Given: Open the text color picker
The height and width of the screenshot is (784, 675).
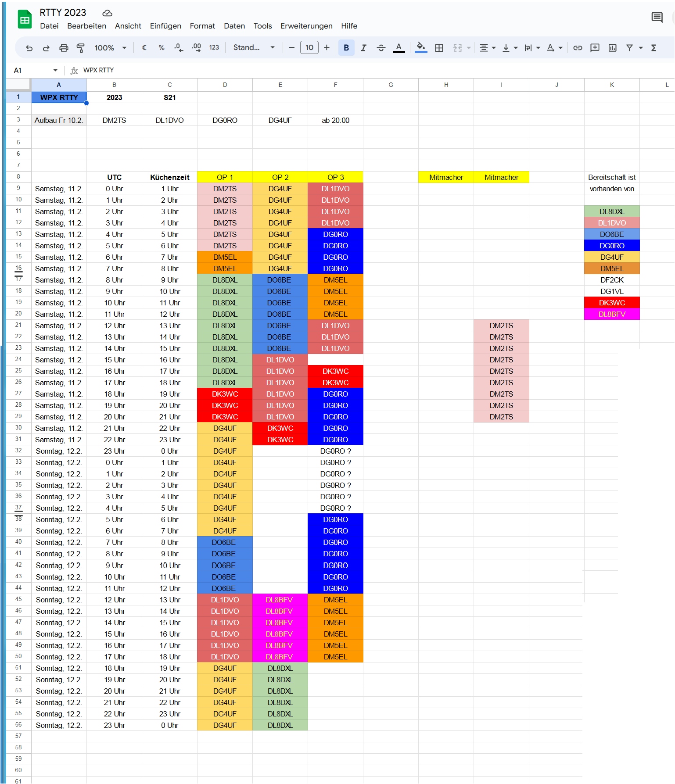Looking at the screenshot, I should pyautogui.click(x=399, y=48).
